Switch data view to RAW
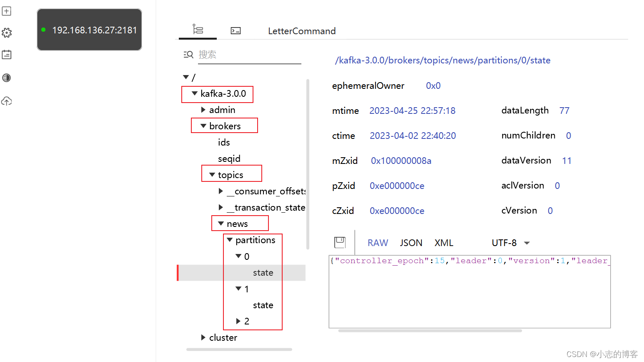 tap(378, 243)
